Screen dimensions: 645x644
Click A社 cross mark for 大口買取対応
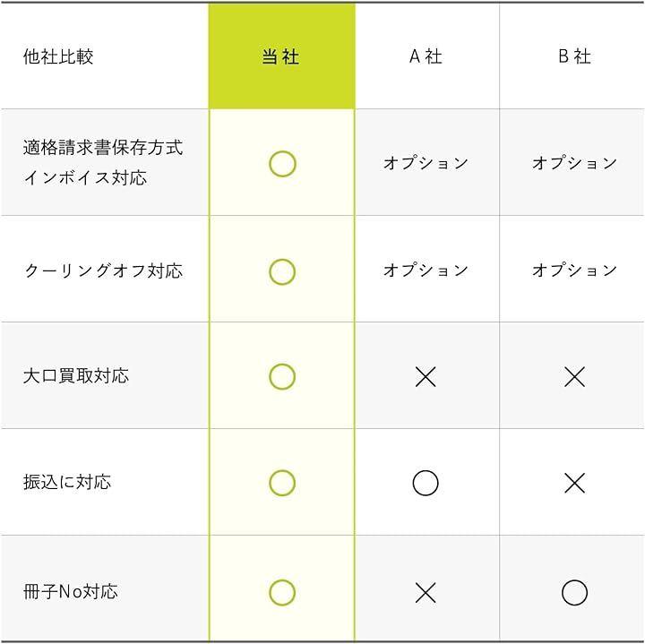426,377
